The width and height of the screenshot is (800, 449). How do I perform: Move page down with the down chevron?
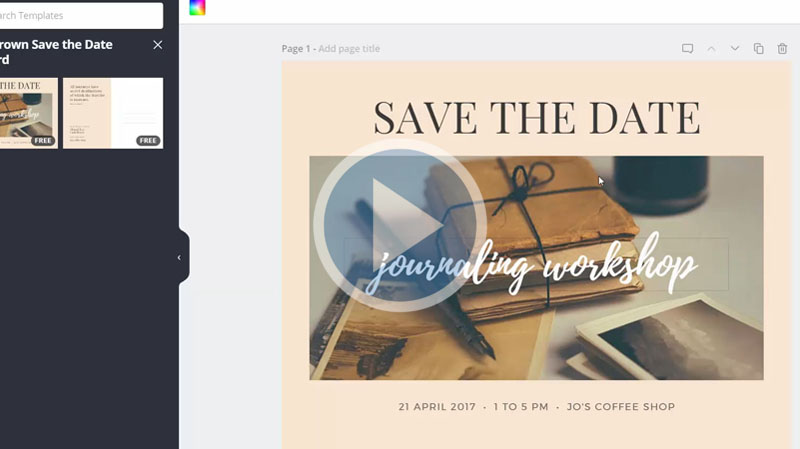pyautogui.click(x=735, y=48)
